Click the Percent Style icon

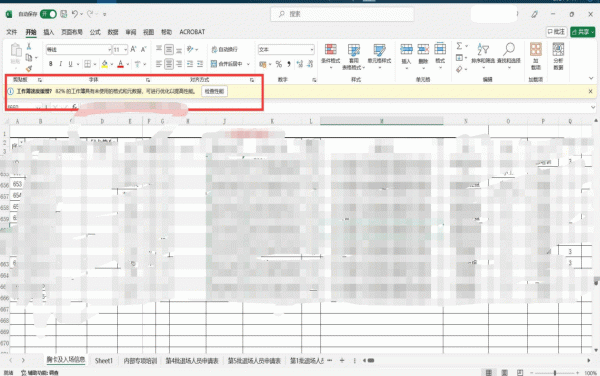click(279, 64)
